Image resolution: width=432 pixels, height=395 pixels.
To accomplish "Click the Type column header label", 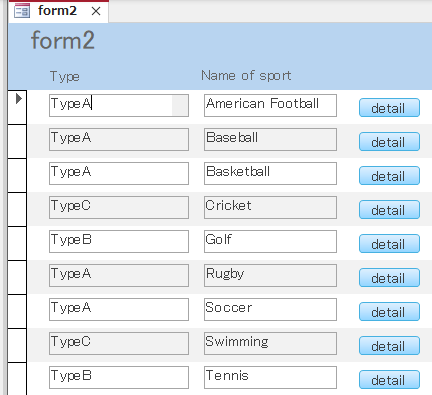I will [65, 76].
